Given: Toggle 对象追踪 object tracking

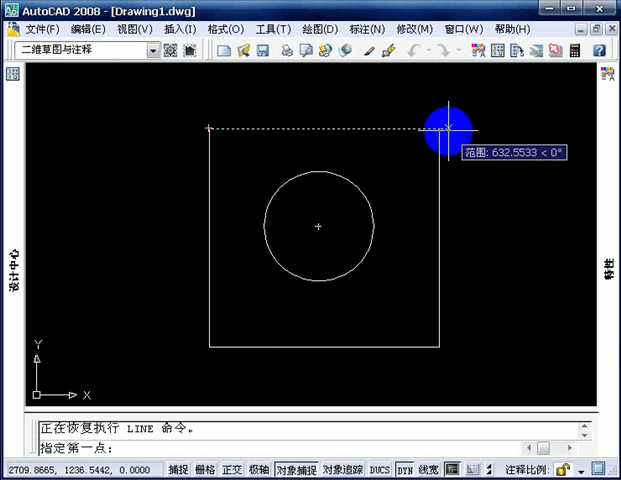Looking at the screenshot, I should (x=343, y=470).
